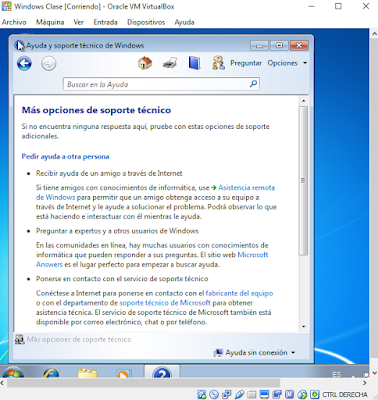Click the shared folders indicator icon
Screen dimensions: 378x400
click(x=252, y=395)
